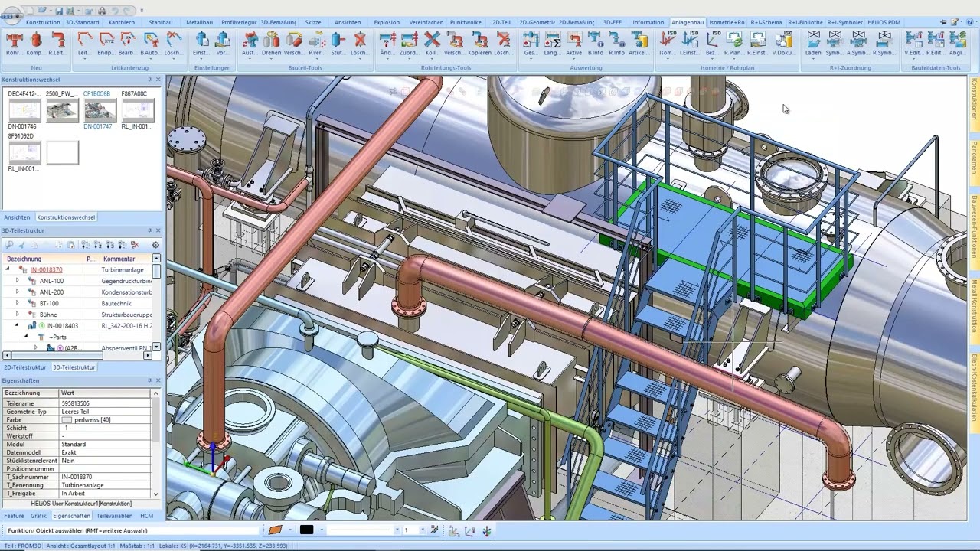Pin the 3D-Teilestruktur panel

(x=150, y=230)
